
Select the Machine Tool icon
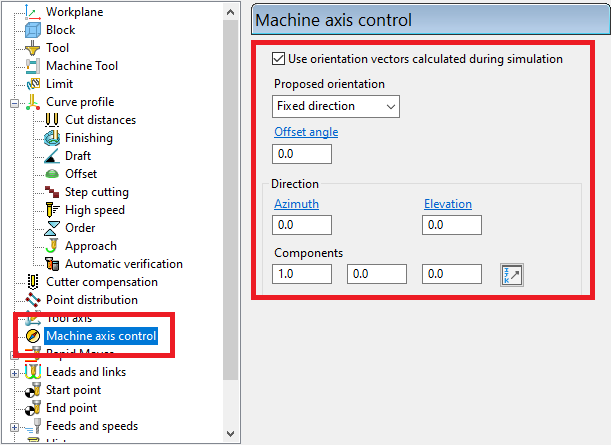coord(32,66)
